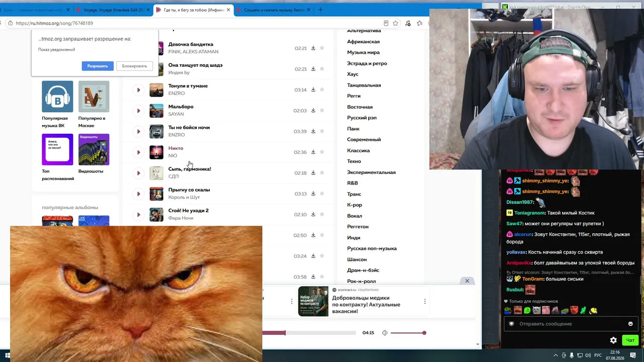Download the track Девочка бандитка
The width and height of the screenshot is (644, 362).
(313, 48)
